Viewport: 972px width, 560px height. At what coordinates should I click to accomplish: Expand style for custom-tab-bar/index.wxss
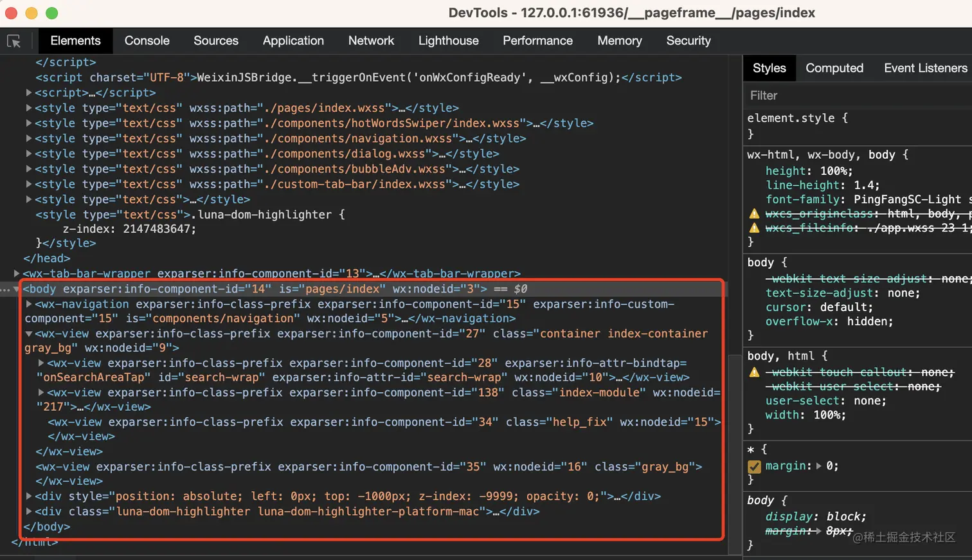coord(29,184)
